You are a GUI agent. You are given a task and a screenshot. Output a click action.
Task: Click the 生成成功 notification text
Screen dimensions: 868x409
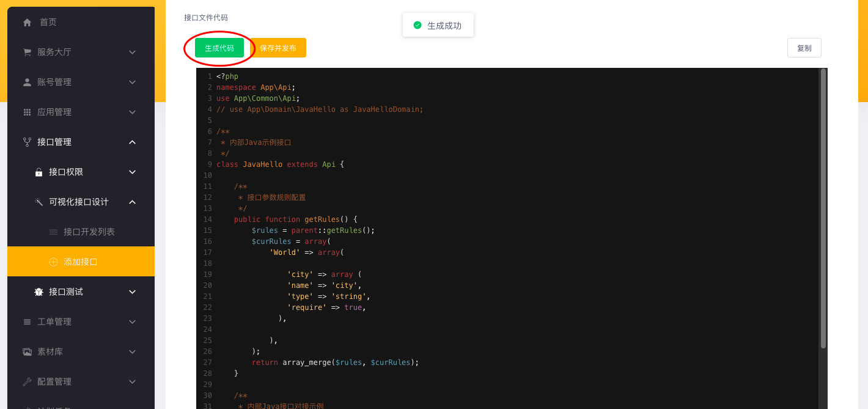tap(444, 26)
